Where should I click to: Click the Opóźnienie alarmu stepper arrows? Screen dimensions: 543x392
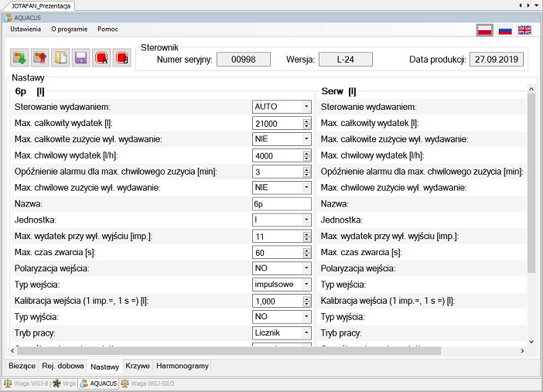(x=306, y=172)
